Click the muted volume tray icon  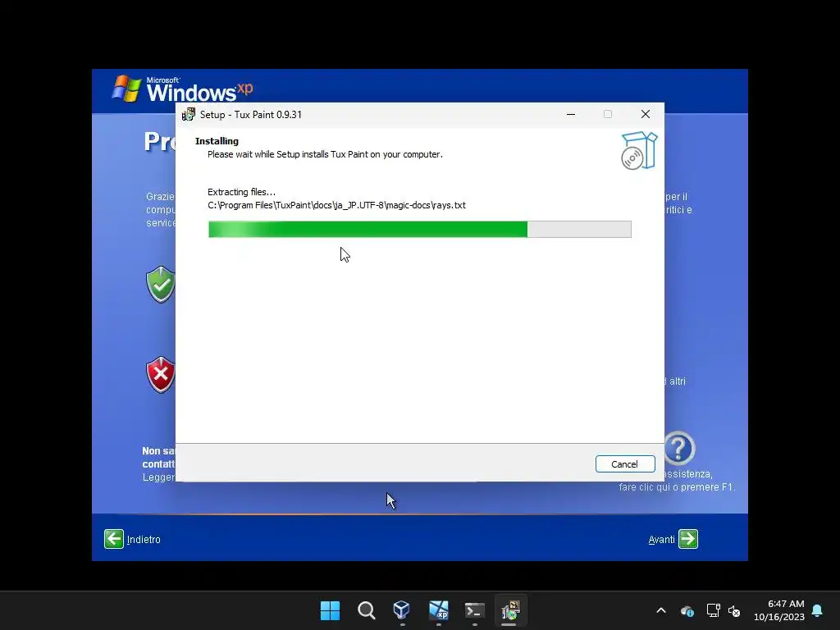click(734, 610)
